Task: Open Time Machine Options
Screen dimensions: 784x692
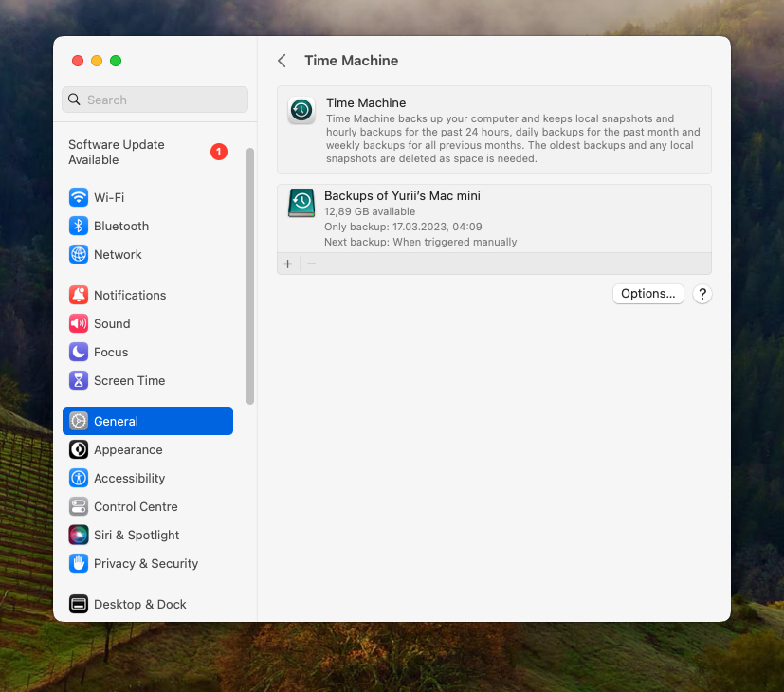Action: [647, 294]
